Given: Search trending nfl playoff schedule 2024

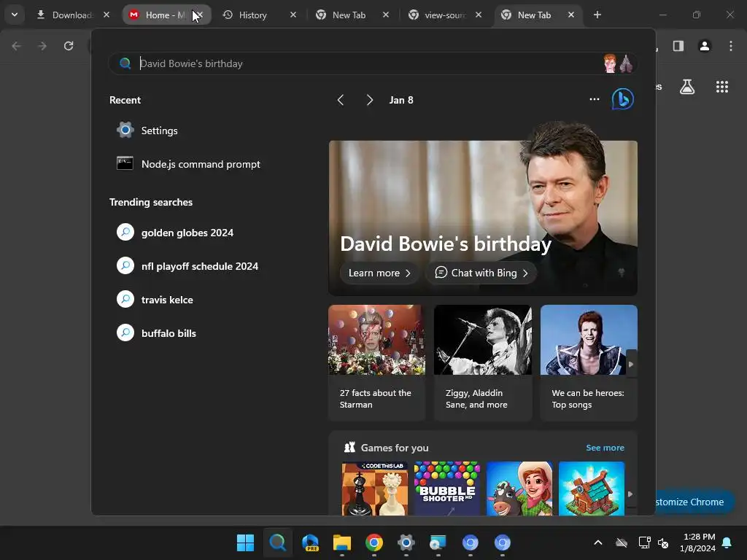Looking at the screenshot, I should 209,266.
